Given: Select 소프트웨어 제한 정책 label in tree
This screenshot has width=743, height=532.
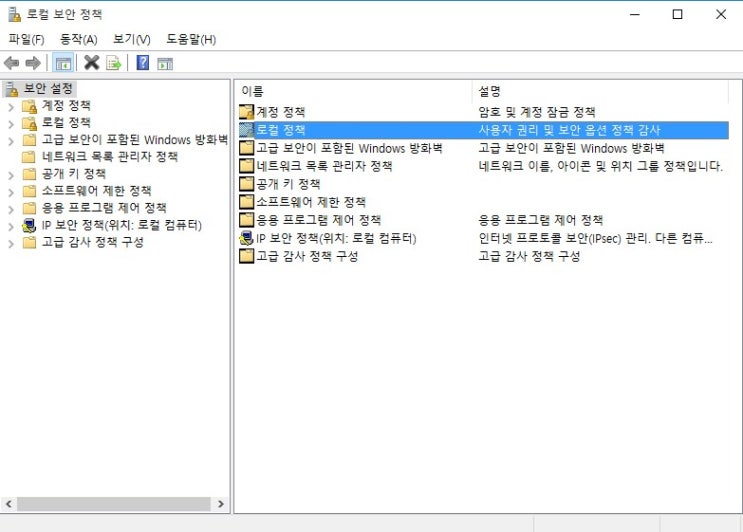Looking at the screenshot, I should tap(97, 191).
